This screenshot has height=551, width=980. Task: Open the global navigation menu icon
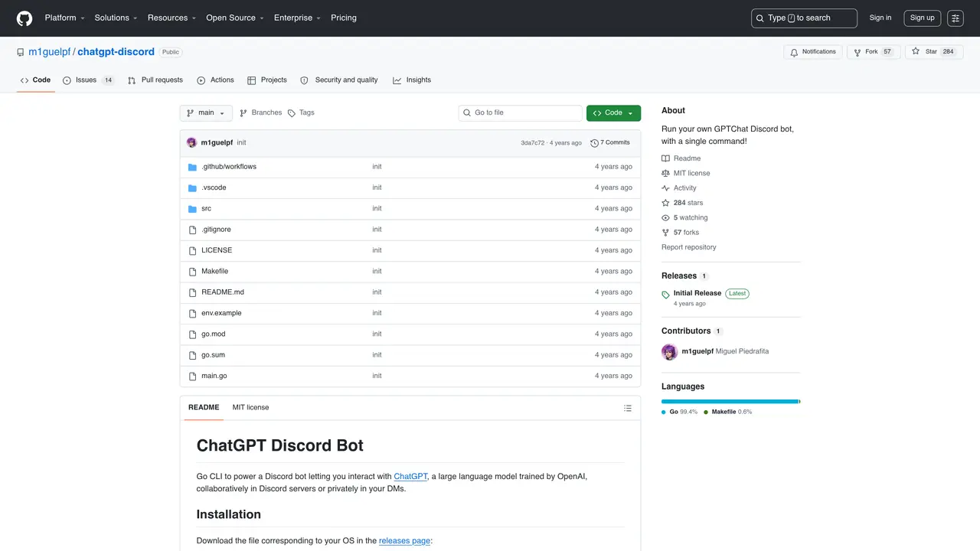[x=955, y=18]
